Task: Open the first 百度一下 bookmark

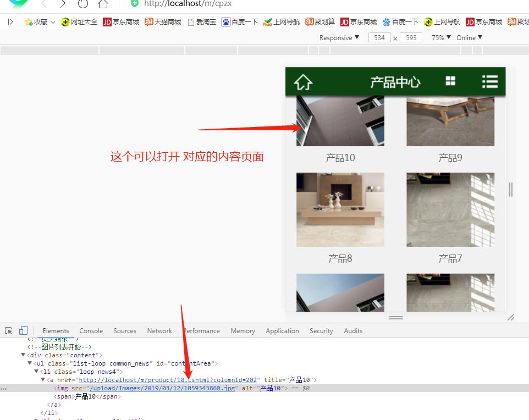Action: pos(240,22)
